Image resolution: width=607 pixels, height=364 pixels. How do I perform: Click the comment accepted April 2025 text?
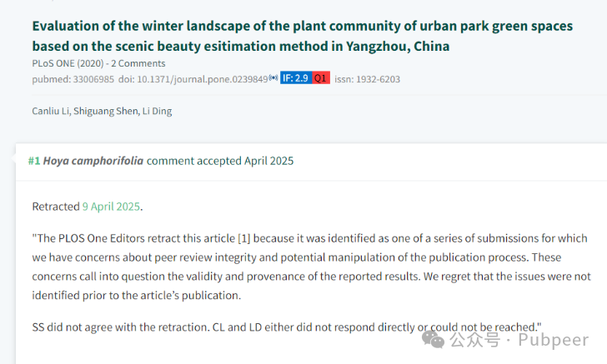click(220, 161)
